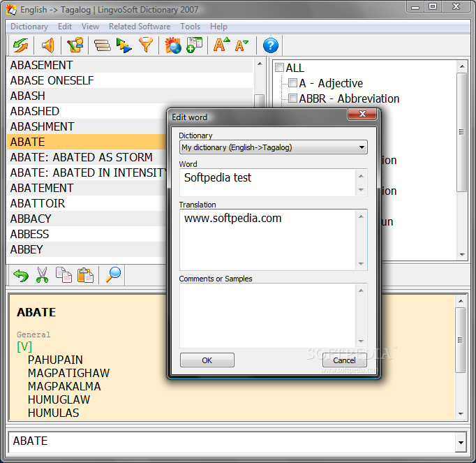The height and width of the screenshot is (463, 476).
Task: Select the highlighted ABATE list entry
Action: (x=87, y=142)
